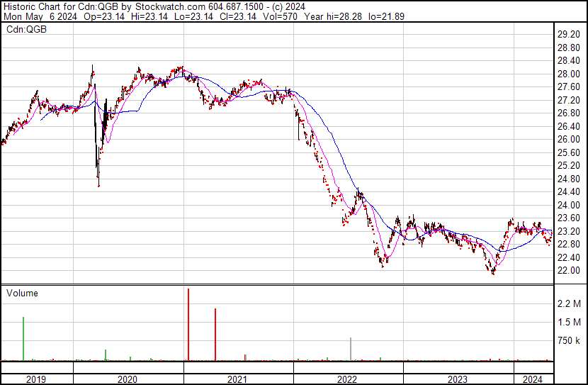Click the Op=23.14 open value
The image size is (588, 385).
pyautogui.click(x=104, y=16)
